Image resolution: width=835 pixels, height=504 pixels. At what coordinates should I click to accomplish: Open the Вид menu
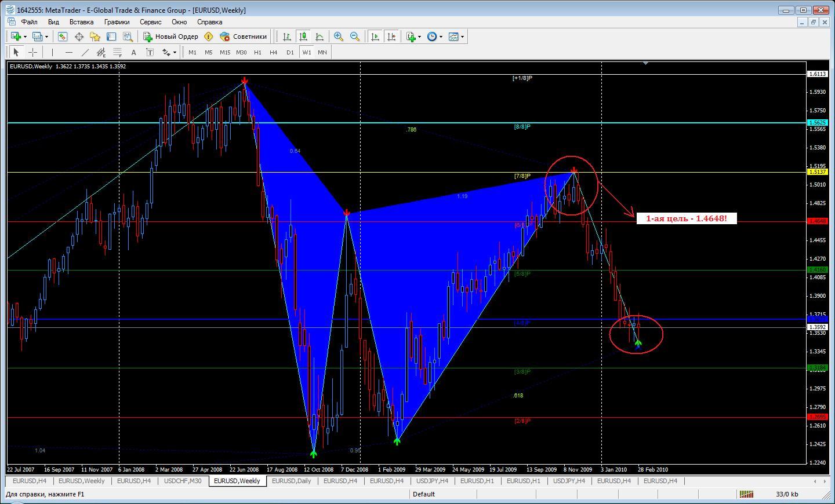[x=53, y=22]
